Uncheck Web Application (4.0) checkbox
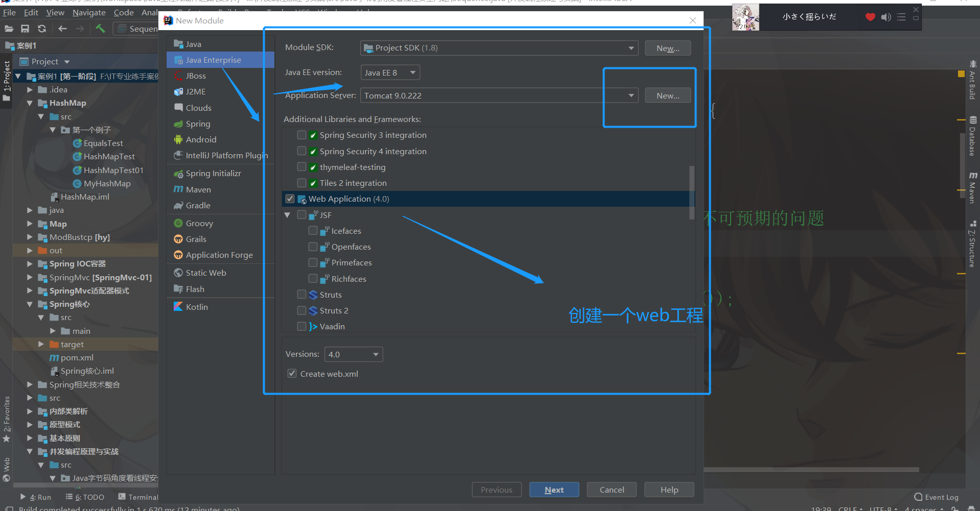The width and height of the screenshot is (980, 511). tap(290, 199)
